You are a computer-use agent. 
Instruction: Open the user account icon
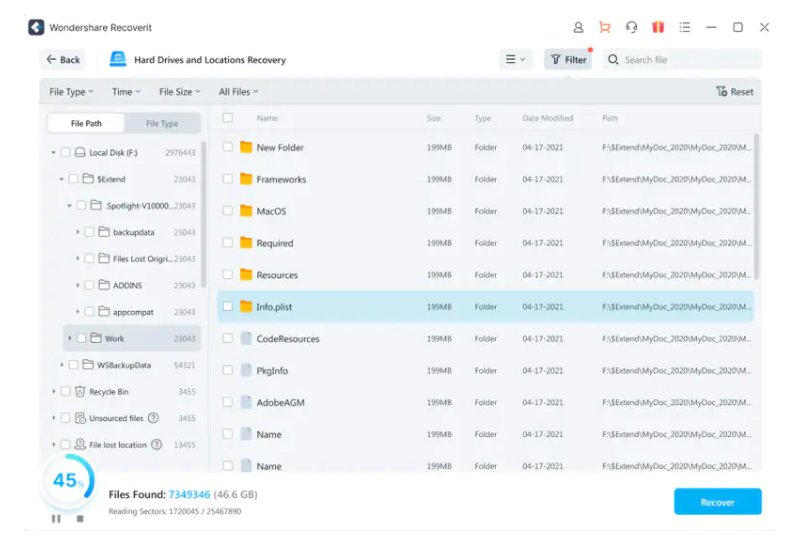(x=578, y=27)
